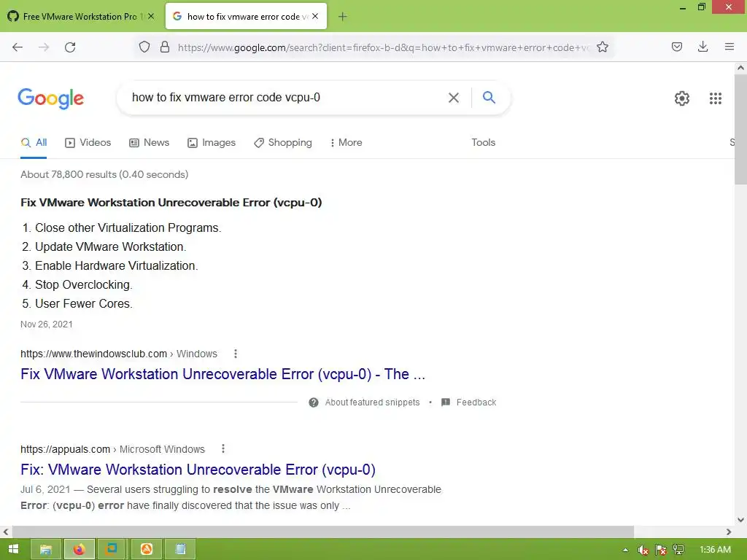Click 'Stop Overclocking' snippet text

(x=84, y=285)
